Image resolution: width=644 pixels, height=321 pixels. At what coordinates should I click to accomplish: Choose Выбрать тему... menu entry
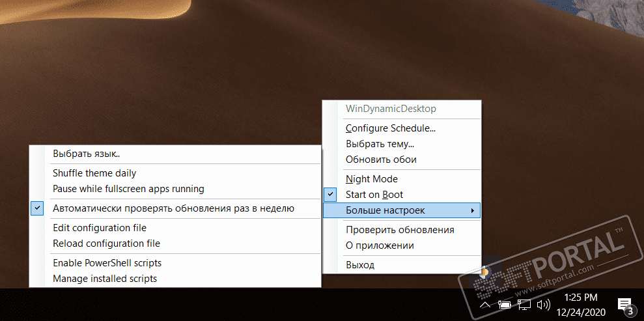click(402, 144)
